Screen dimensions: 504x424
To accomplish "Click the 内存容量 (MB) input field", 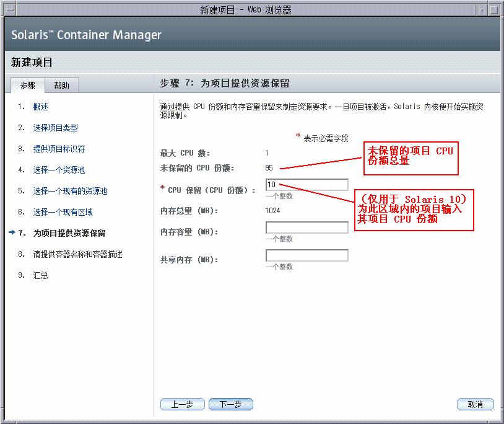I will [x=307, y=227].
